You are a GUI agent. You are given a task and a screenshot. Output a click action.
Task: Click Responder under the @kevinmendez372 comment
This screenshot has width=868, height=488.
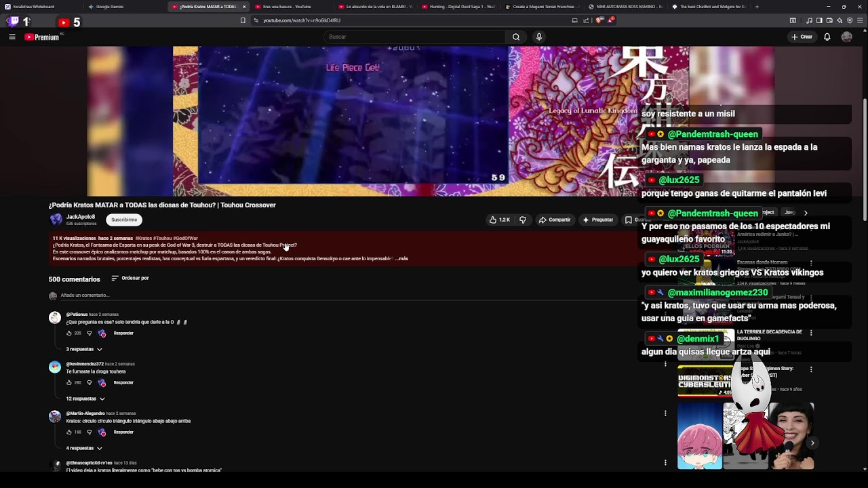pyautogui.click(x=123, y=383)
